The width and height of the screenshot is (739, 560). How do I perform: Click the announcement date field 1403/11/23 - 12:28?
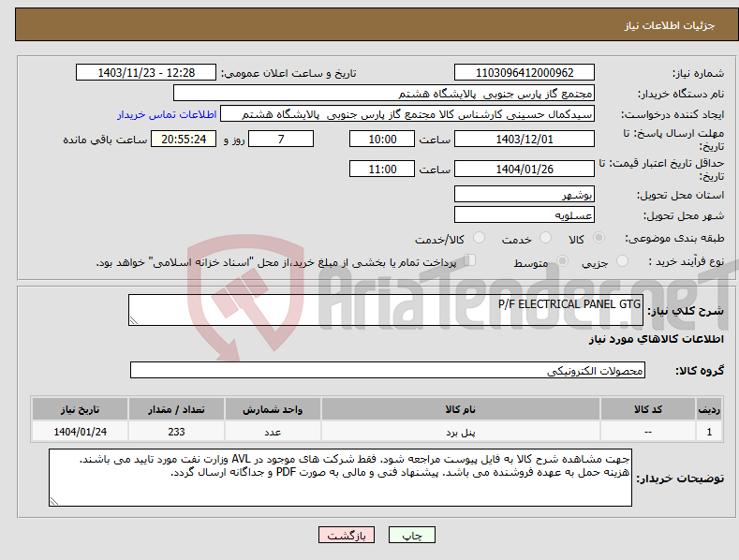[146, 73]
